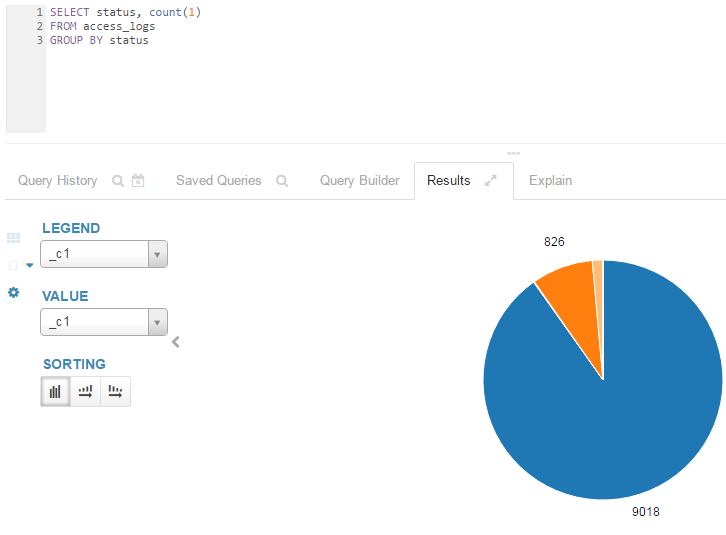Switch to grid table view icon
The height and width of the screenshot is (535, 726).
click(x=13, y=238)
